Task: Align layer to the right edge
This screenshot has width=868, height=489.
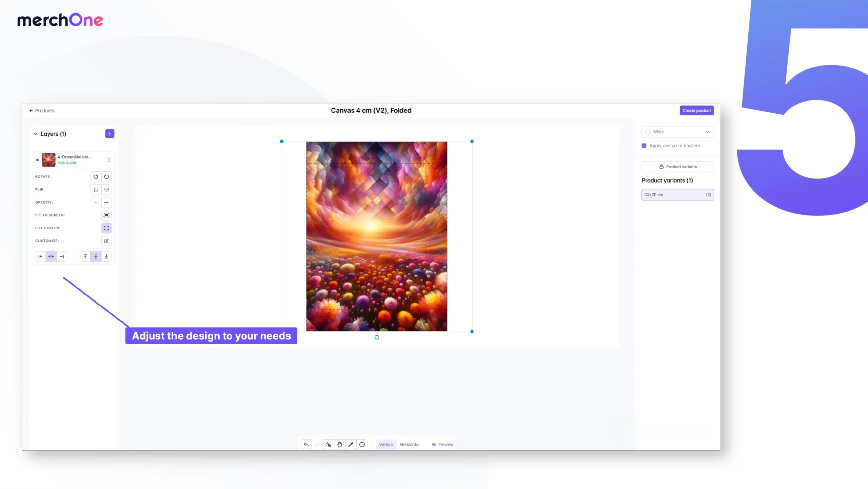Action: click(x=62, y=257)
